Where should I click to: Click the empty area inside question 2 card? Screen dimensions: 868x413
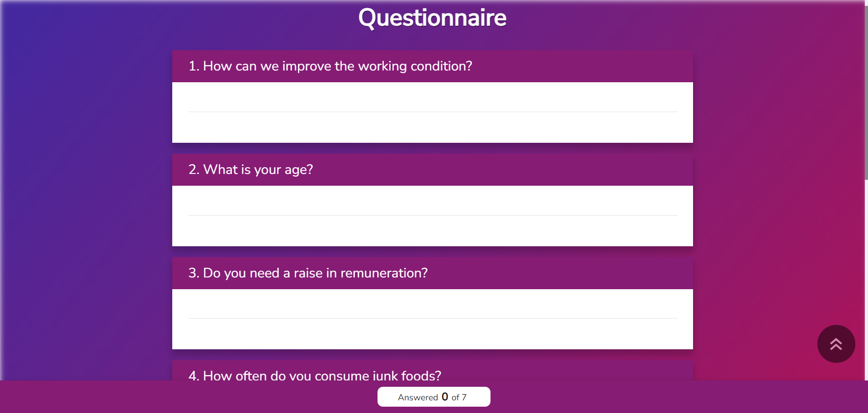(x=432, y=235)
